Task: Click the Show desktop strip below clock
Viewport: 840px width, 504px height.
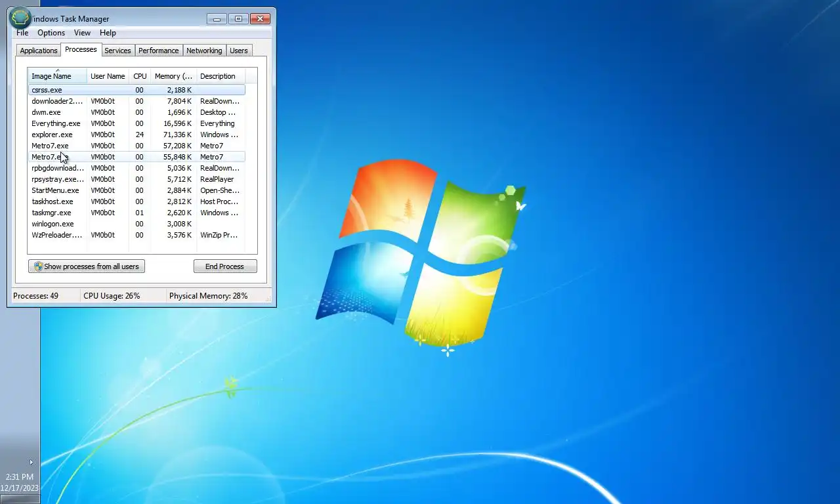Action: (x=20, y=500)
